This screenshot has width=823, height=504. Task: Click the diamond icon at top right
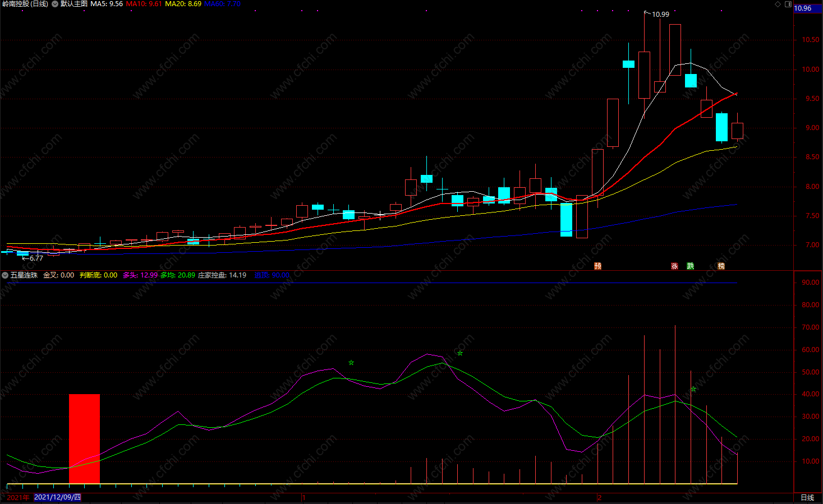pyautogui.click(x=778, y=4)
